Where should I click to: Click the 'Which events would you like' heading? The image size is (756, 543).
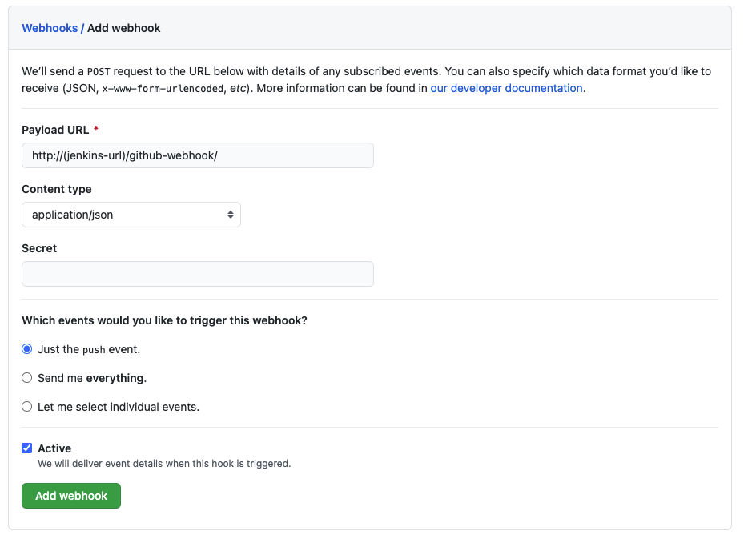click(x=164, y=320)
